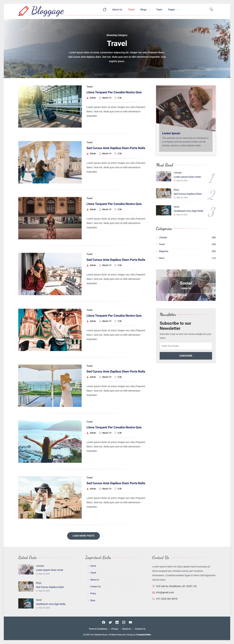Click the envelope icon beside info@gmail.com
234x644 pixels.
(x=154, y=593)
